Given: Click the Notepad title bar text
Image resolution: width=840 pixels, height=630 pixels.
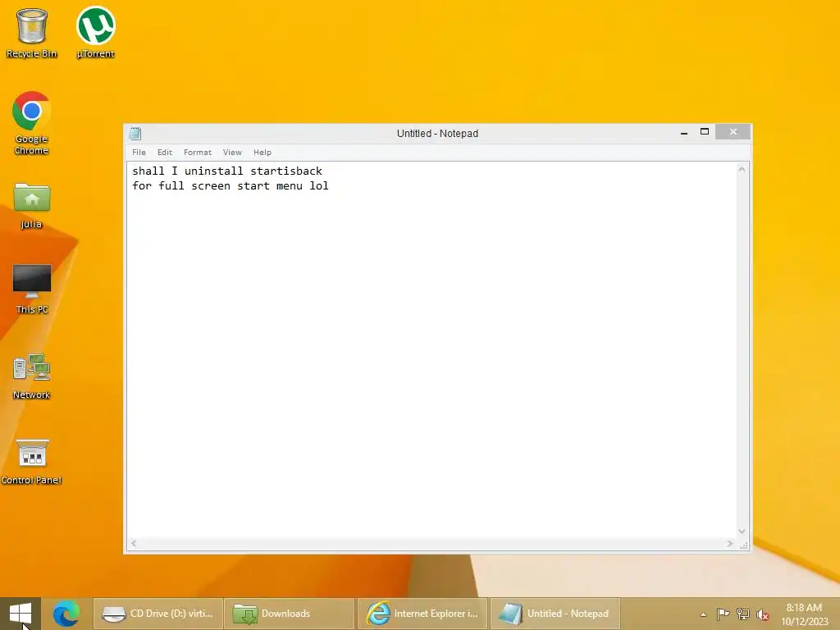Looking at the screenshot, I should [x=437, y=134].
